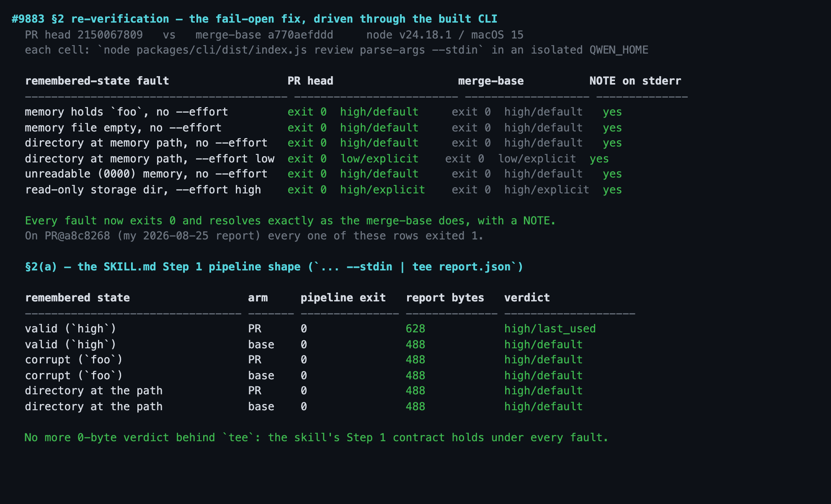This screenshot has width=831, height=504.
Task: Click the 'low/explicit' value under PR head
Action: 379,159
